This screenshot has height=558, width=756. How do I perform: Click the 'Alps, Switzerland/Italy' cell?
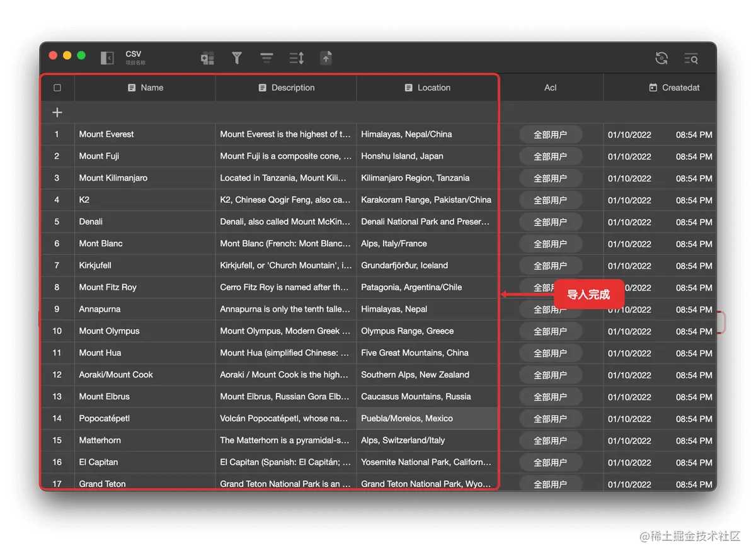(x=427, y=440)
